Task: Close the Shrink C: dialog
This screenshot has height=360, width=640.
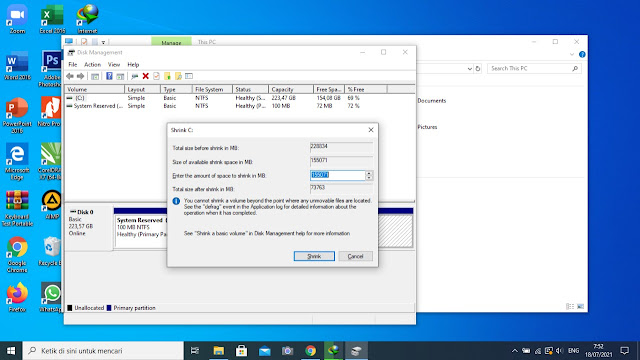Action: 371,130
